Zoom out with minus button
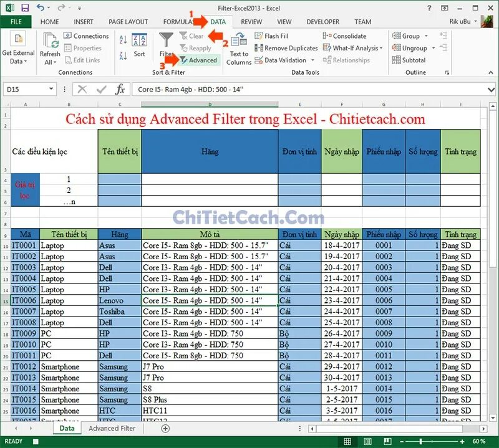This screenshot has width=499, height=448. tap(402, 441)
